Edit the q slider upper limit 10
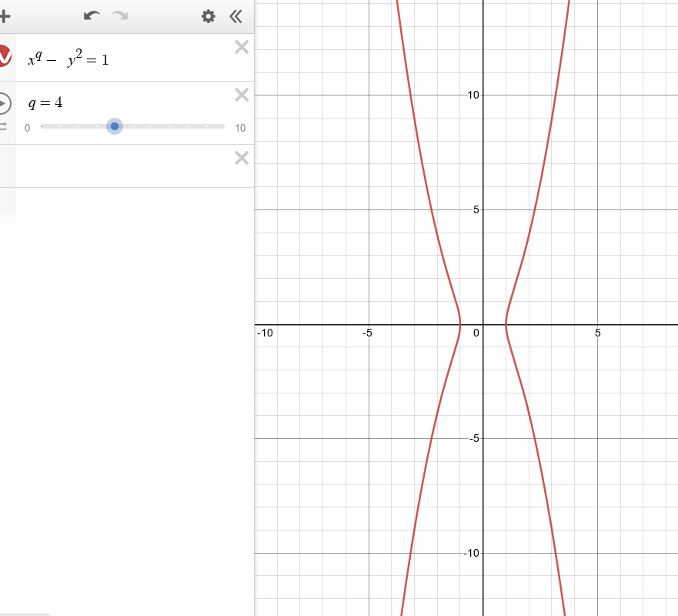Viewport: 678px width, 616px height. pyautogui.click(x=240, y=128)
